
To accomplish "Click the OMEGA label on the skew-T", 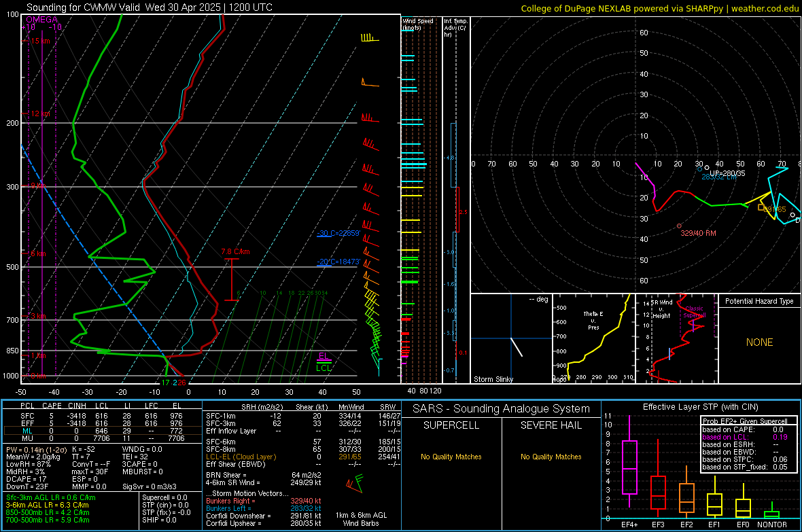I will (42, 20).
